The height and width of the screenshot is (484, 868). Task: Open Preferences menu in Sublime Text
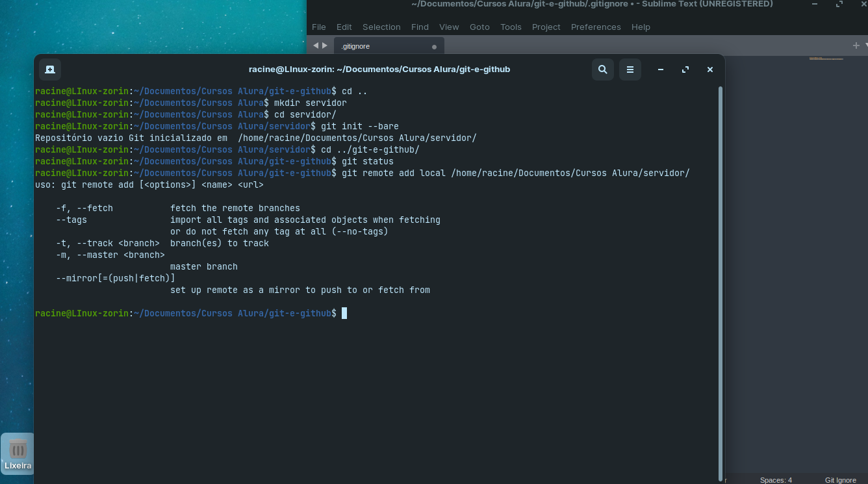[x=596, y=27]
